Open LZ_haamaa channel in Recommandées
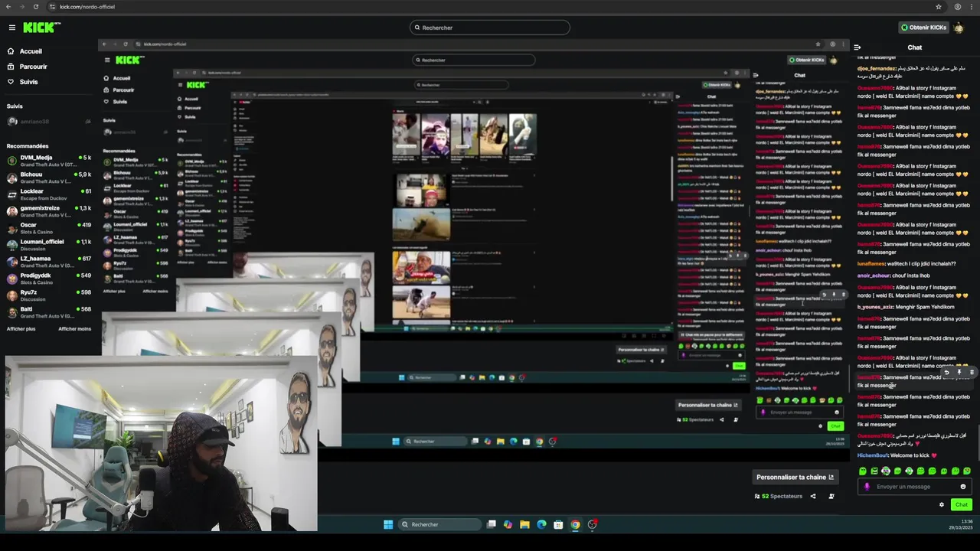The image size is (980, 551). [x=49, y=262]
